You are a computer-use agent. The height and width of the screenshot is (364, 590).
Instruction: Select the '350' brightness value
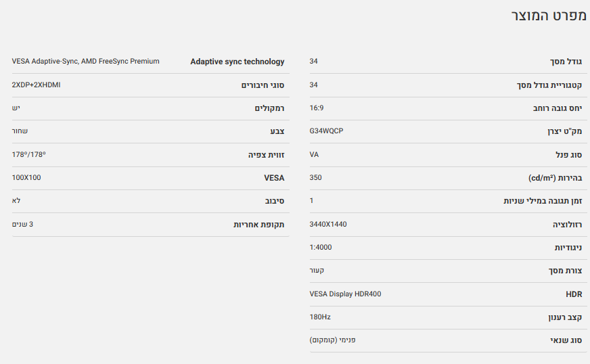(x=315, y=177)
